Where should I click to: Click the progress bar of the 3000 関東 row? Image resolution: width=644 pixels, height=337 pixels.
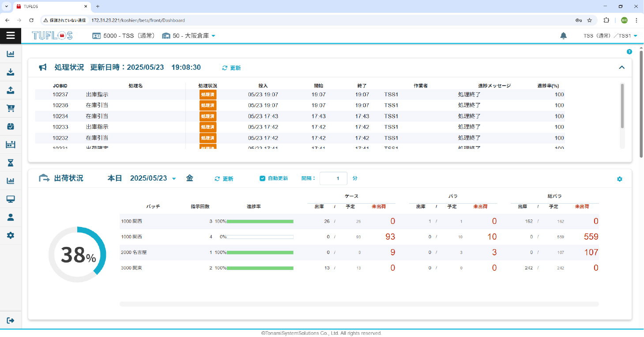pyautogui.click(x=260, y=268)
